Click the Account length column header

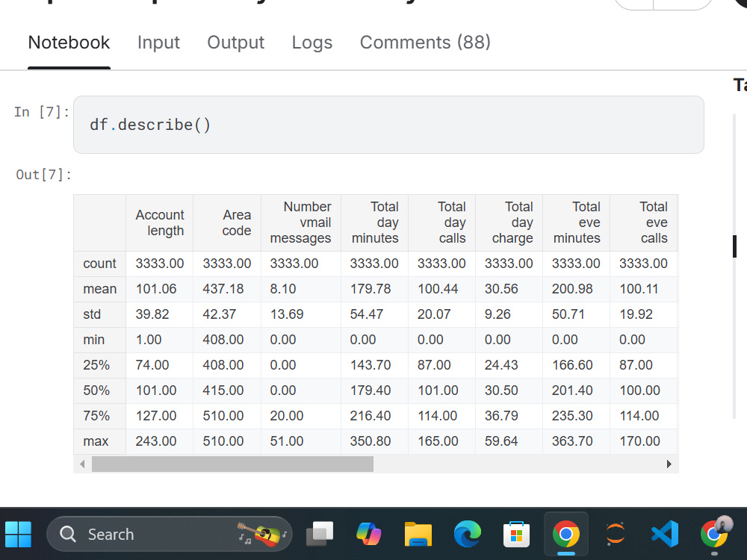tap(160, 223)
